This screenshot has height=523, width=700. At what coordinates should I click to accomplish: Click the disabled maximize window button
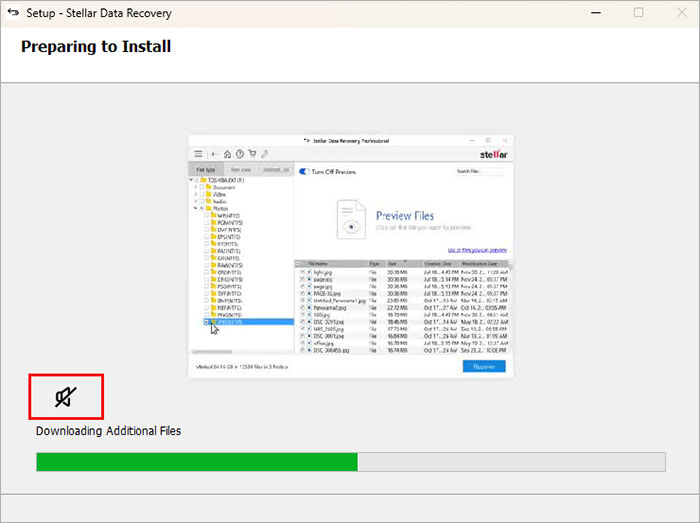tap(638, 12)
